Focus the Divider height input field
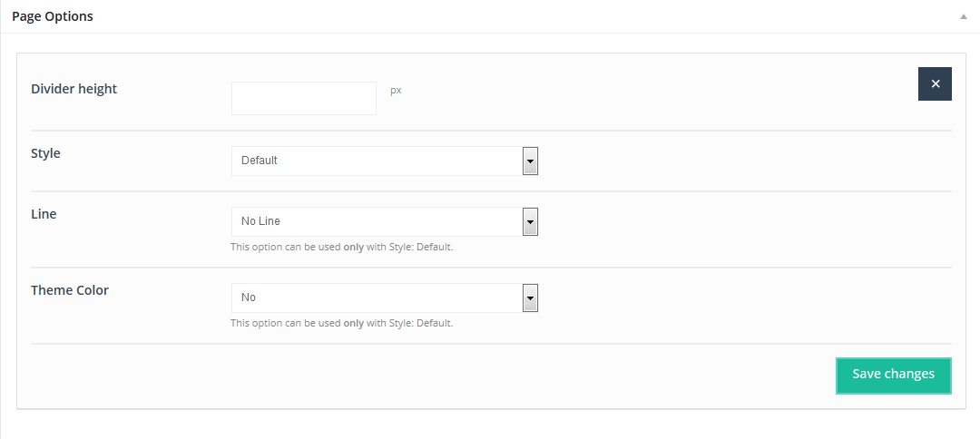Screen dimensions: 980x439 303,98
